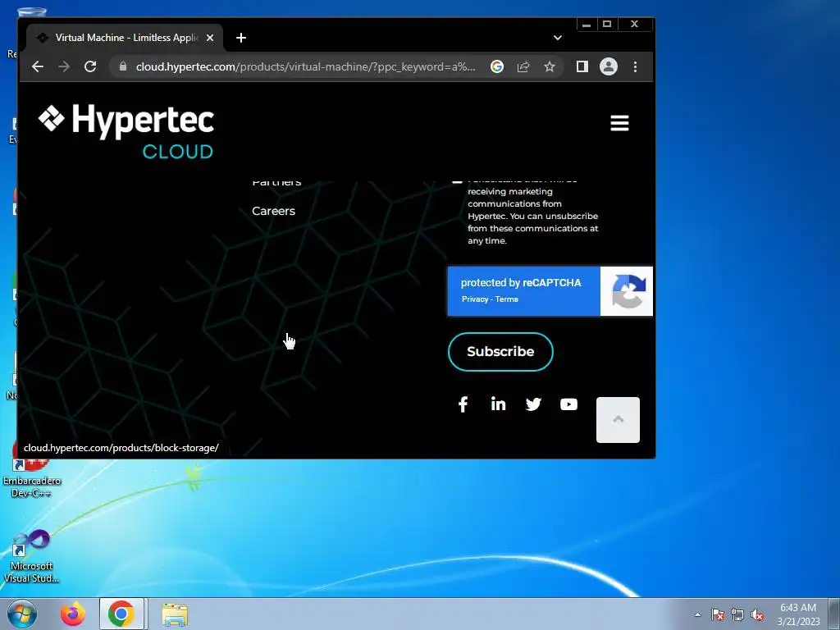Screen dimensions: 840x630
Task: Open the hamburger navigation menu
Action: pos(619,123)
